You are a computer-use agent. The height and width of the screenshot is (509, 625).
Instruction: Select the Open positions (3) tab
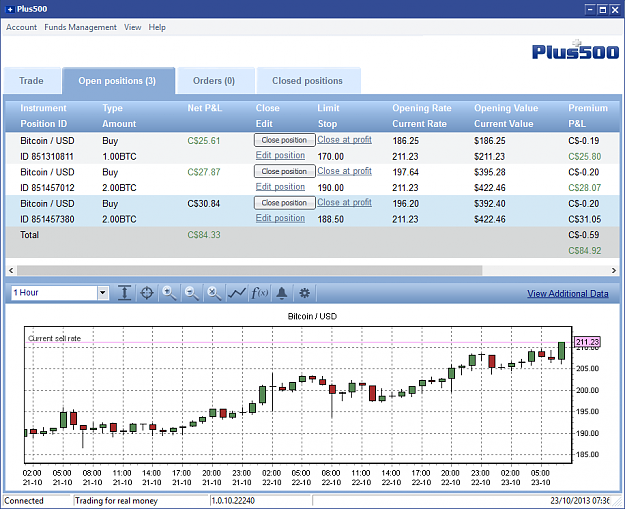pyautogui.click(x=118, y=81)
